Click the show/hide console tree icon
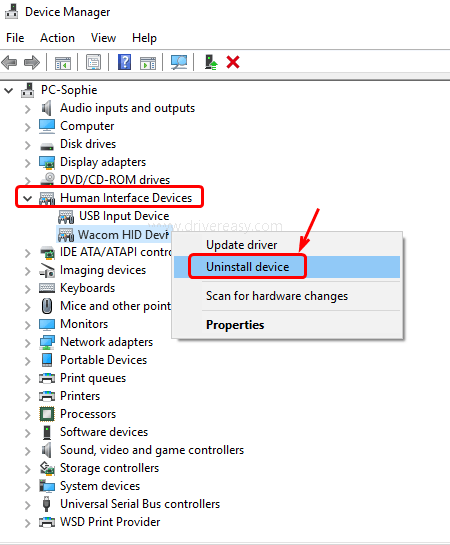Screen dimensions: 450x545 tap(63, 63)
